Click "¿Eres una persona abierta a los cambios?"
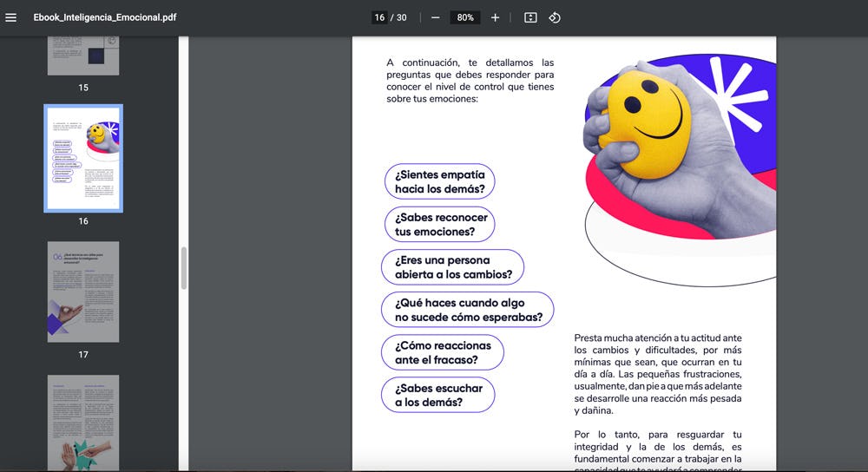The width and height of the screenshot is (868, 472). click(x=452, y=267)
